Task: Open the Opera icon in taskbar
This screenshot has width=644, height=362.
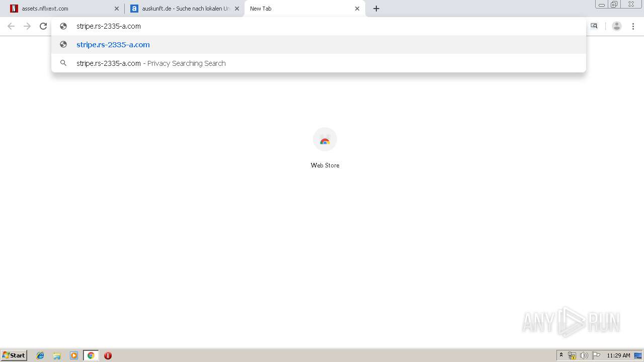Action: coord(108,355)
